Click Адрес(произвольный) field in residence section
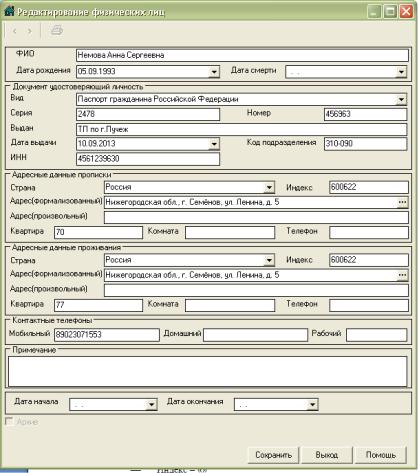 pos(256,290)
